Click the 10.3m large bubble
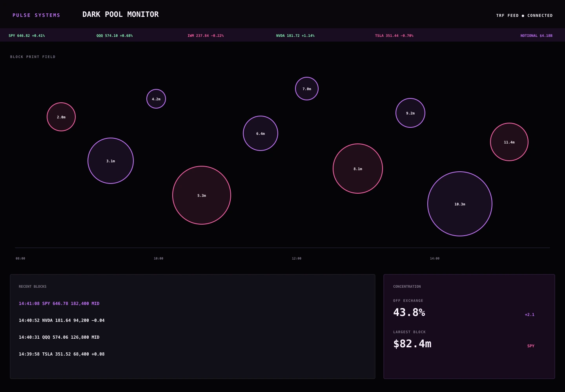Image resolution: width=565 pixels, height=392 pixels. click(x=460, y=204)
